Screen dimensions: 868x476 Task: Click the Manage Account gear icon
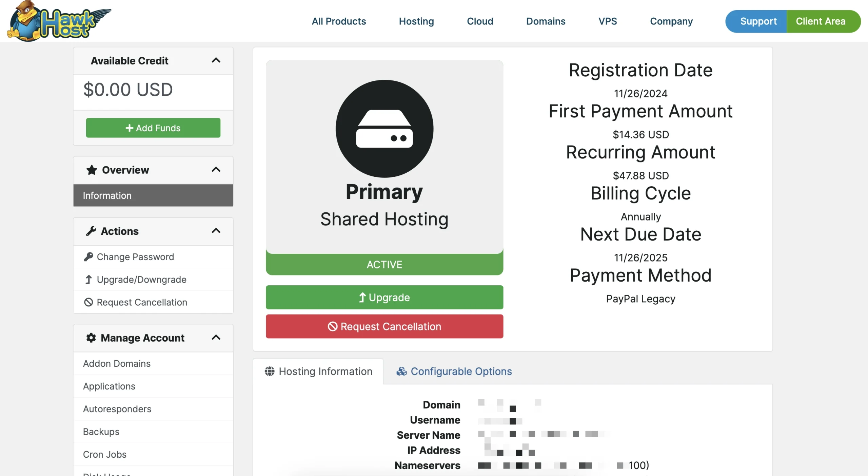click(91, 338)
